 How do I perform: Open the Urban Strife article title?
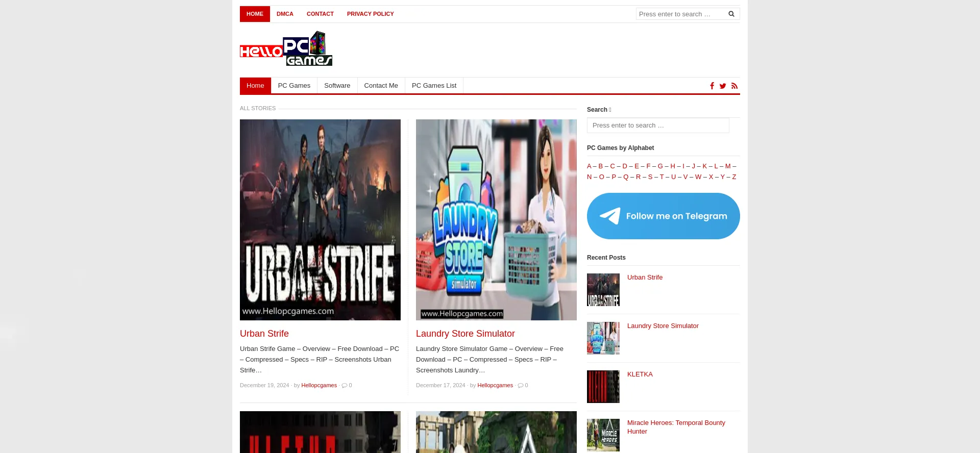click(264, 334)
